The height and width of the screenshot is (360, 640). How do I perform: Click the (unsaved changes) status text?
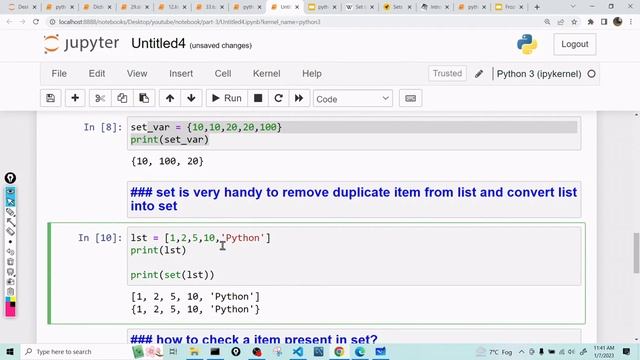(x=220, y=45)
